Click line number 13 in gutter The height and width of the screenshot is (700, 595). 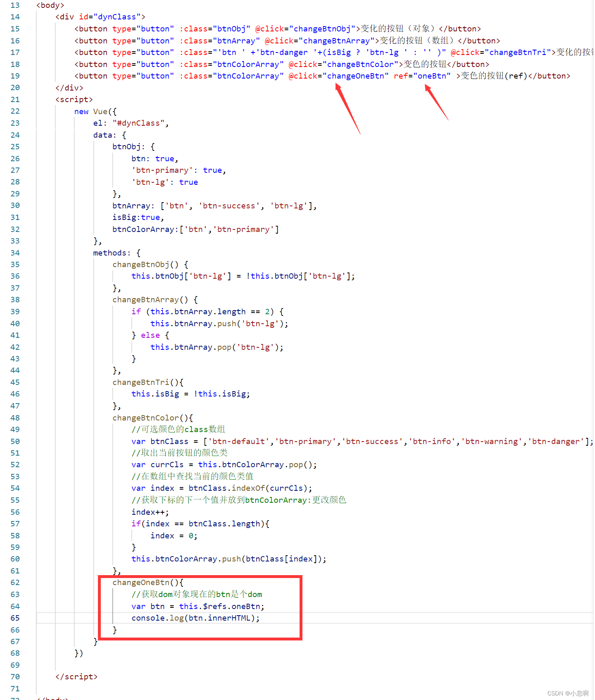click(x=15, y=5)
